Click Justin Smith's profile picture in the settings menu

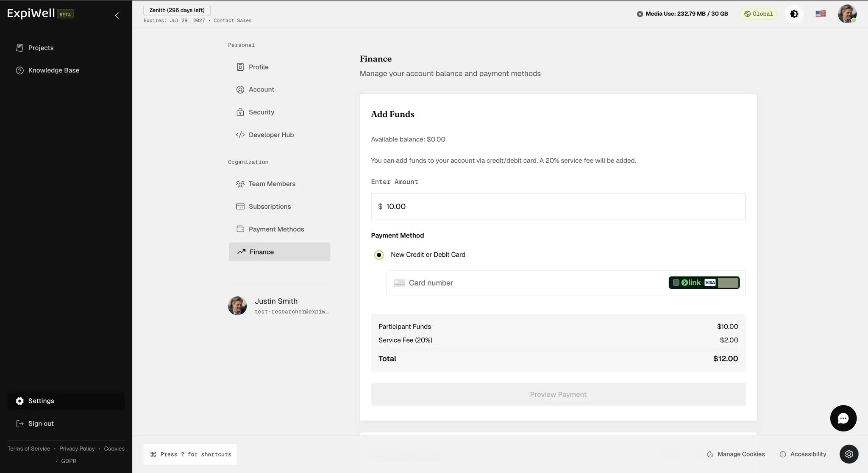[237, 306]
